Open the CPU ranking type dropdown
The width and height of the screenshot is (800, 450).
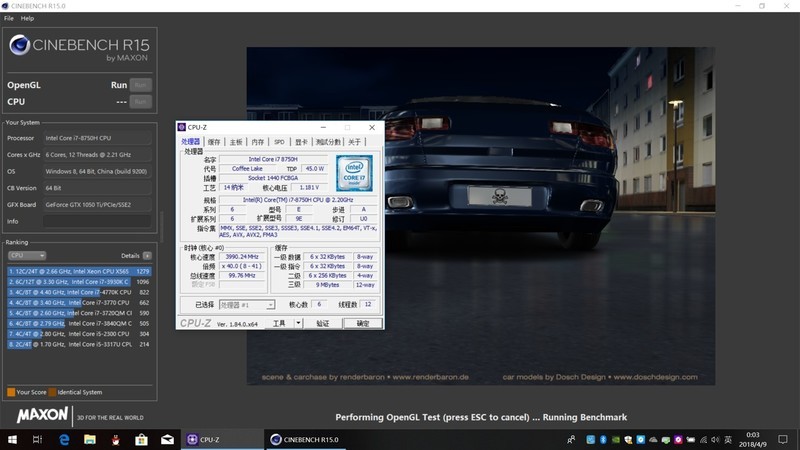tap(26, 256)
